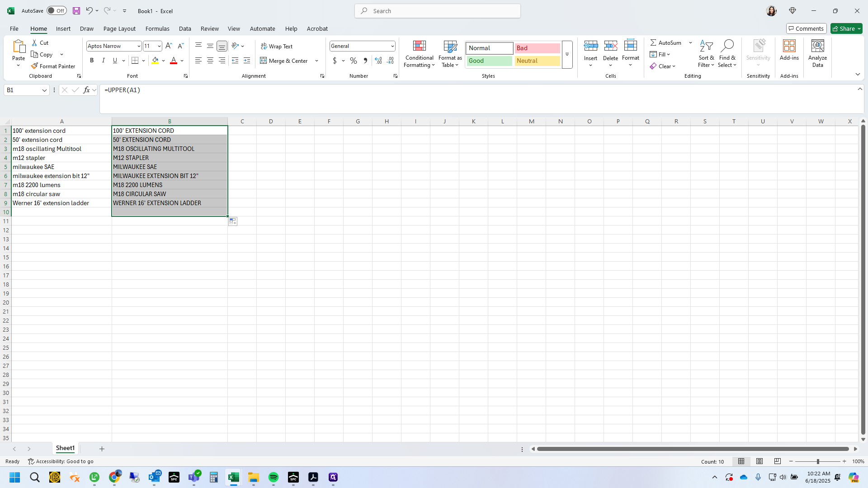Click the Auto Fill Options icon below selection
The image size is (868, 488).
(233, 221)
